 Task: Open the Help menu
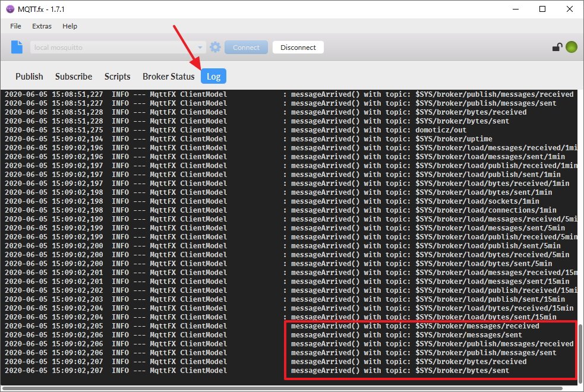(x=70, y=26)
